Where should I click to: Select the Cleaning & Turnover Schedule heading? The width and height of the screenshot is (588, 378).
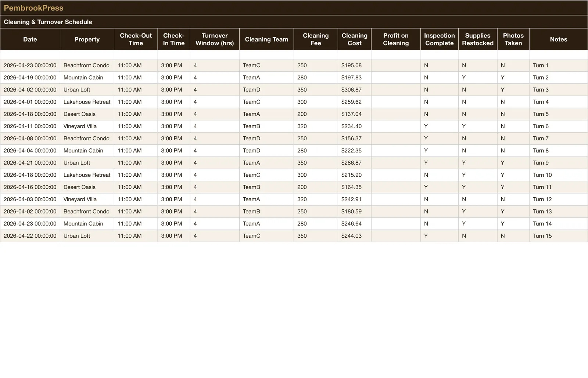[48, 22]
